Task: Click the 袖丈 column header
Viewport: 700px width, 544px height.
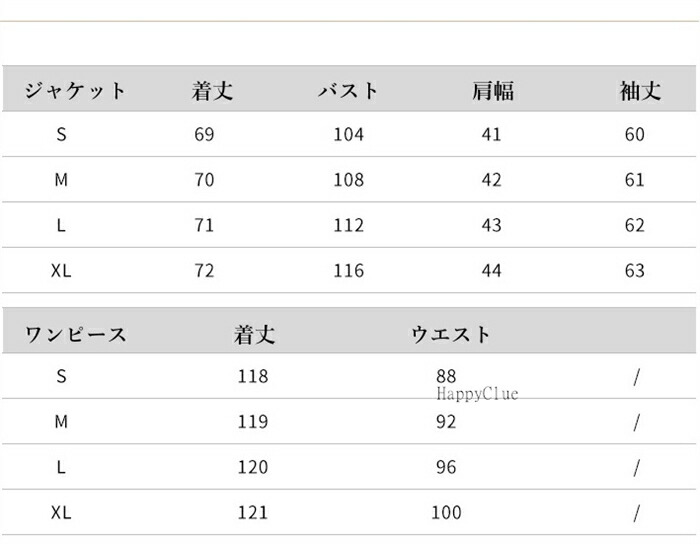Action: pos(639,91)
